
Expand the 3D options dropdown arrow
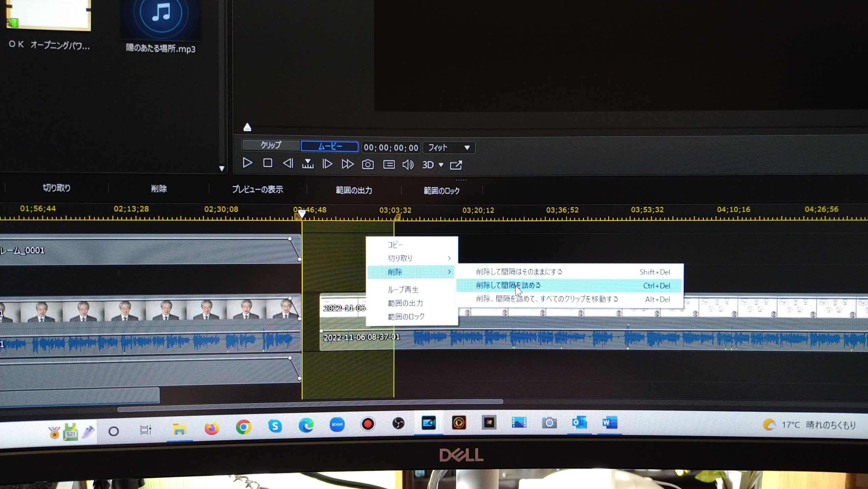(x=441, y=165)
